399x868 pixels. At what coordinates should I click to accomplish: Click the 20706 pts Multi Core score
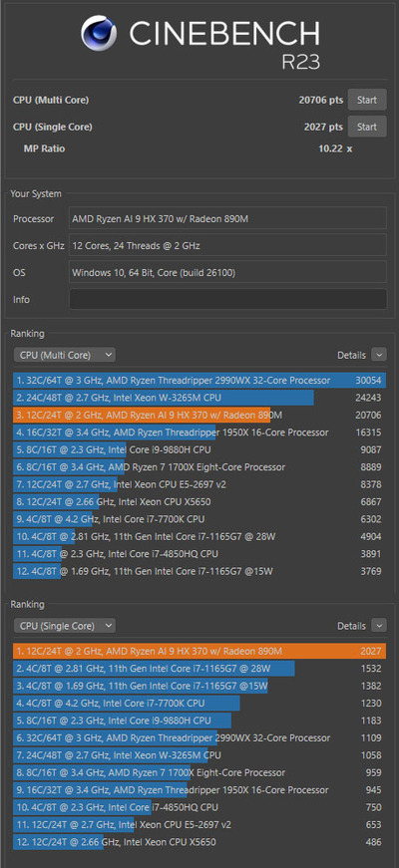click(x=321, y=101)
